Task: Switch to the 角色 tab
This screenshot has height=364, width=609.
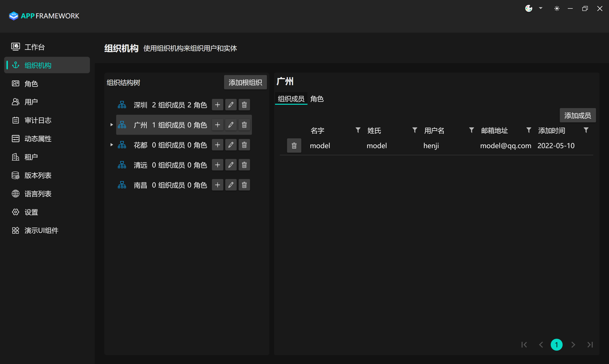Action: coord(317,99)
